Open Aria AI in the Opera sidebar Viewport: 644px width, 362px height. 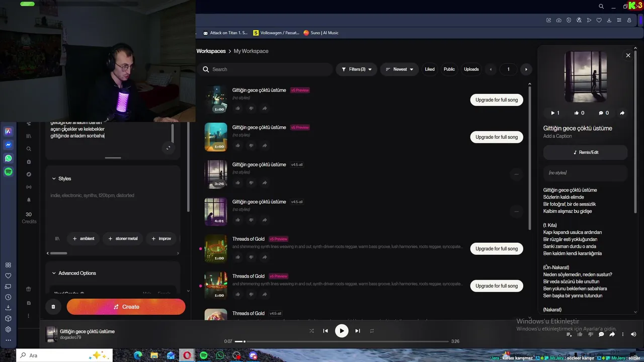pyautogui.click(x=8, y=131)
